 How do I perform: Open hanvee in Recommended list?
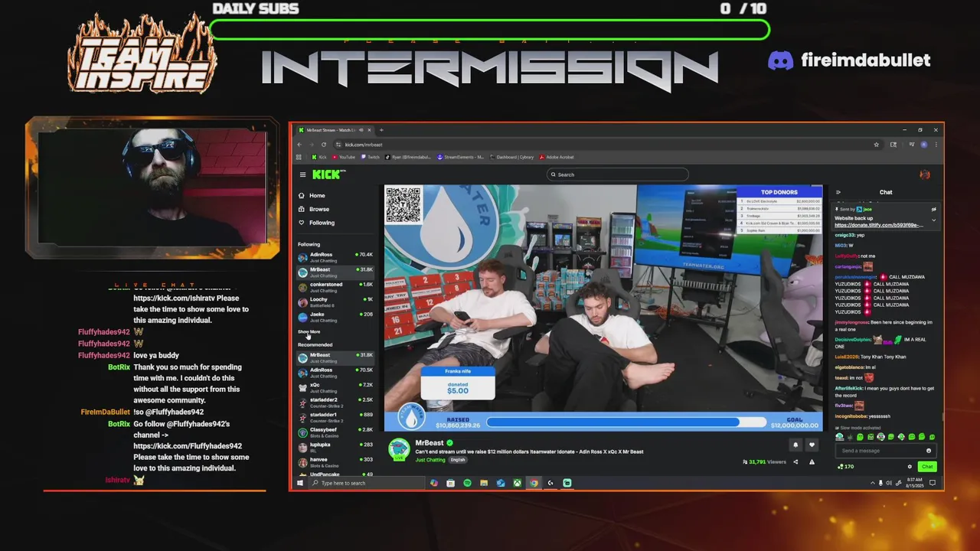pyautogui.click(x=335, y=462)
